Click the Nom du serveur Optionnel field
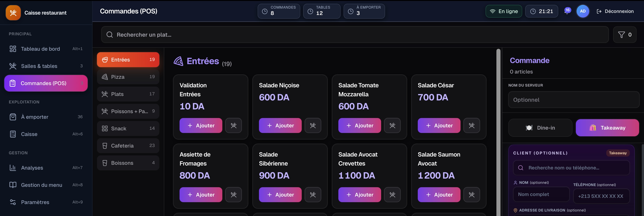 point(574,100)
